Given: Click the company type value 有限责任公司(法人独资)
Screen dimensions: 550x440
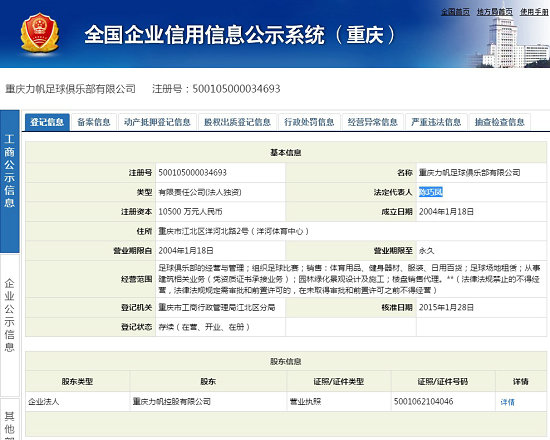Looking at the screenshot, I should [200, 192].
